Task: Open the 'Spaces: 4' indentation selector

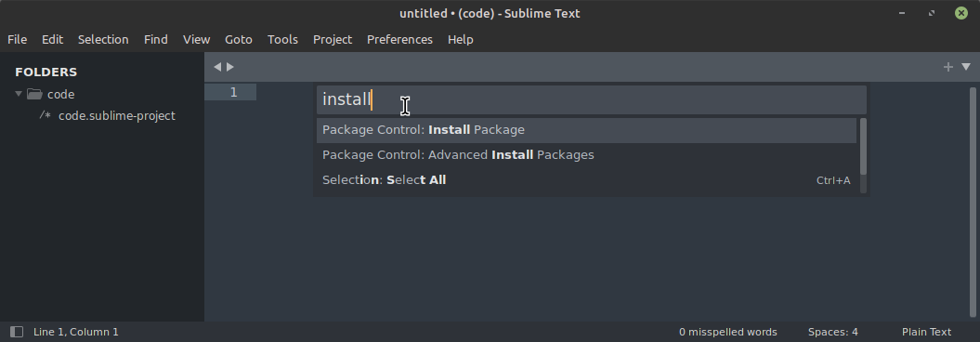Action: click(x=833, y=332)
